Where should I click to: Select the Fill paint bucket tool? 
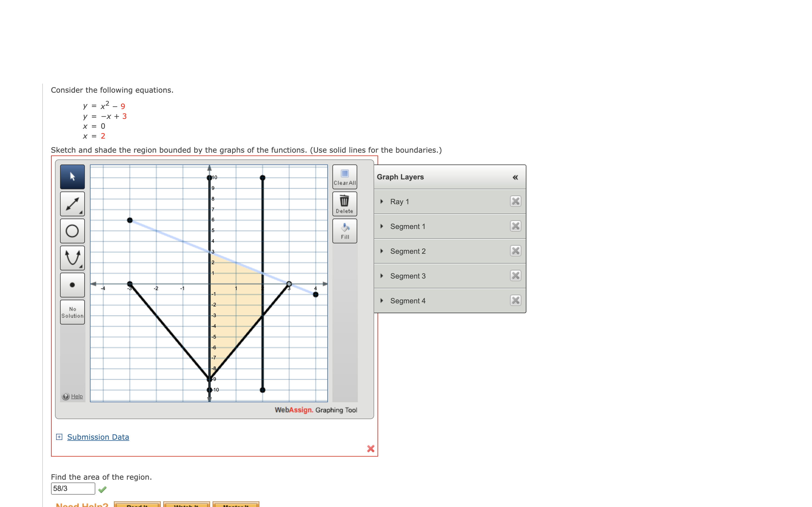(345, 231)
